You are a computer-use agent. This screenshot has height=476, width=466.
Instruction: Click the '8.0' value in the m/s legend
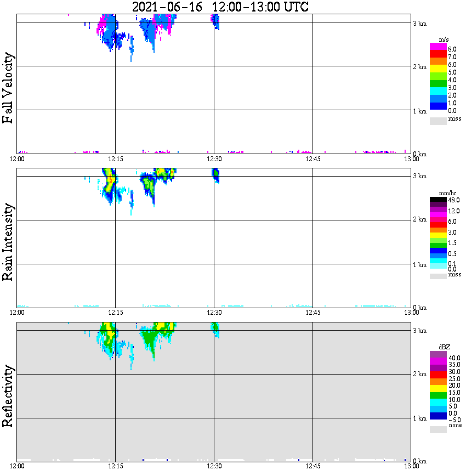[452, 49]
